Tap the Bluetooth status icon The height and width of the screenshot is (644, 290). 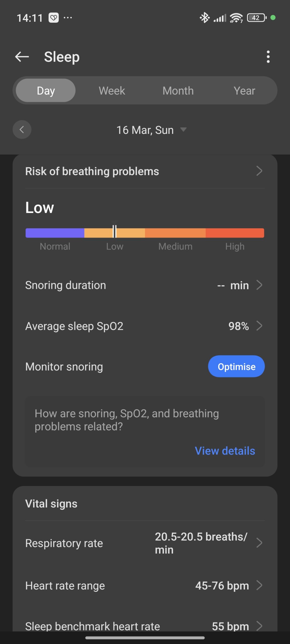(x=204, y=18)
